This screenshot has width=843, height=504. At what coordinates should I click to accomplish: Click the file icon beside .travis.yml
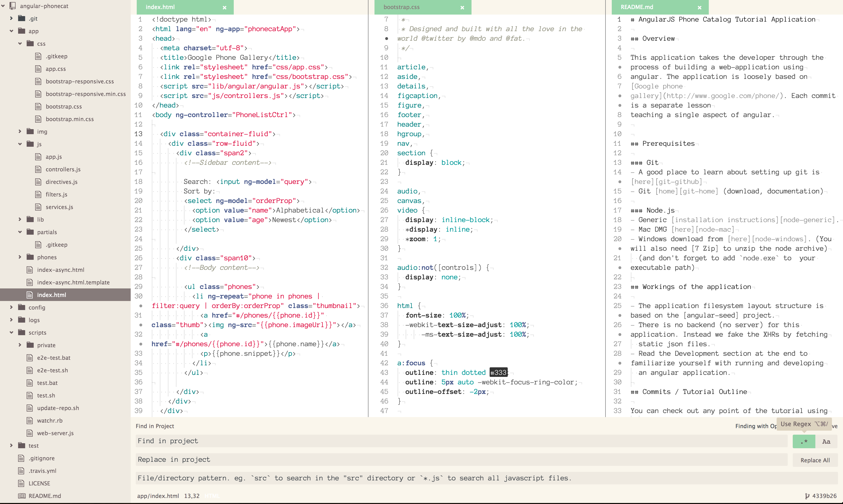21,471
